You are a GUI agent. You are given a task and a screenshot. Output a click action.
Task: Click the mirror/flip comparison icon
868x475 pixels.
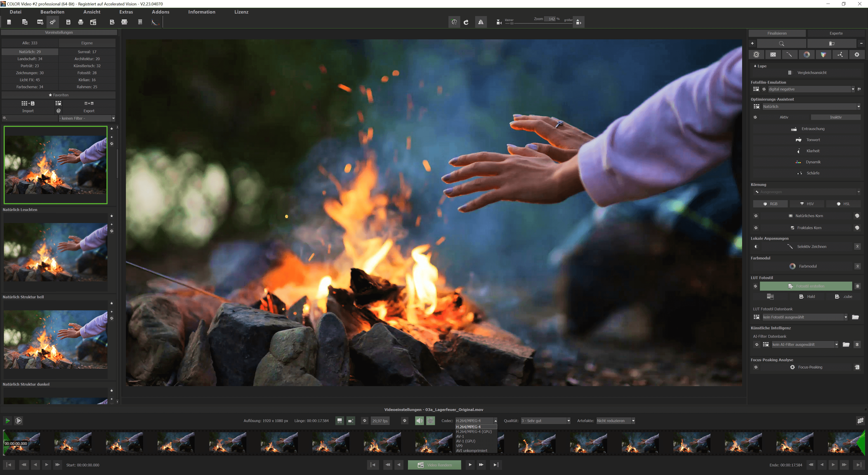coord(481,22)
